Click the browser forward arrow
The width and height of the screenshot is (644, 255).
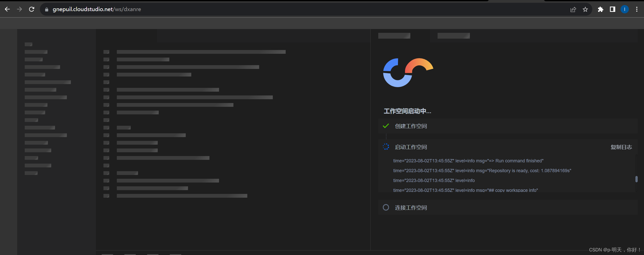pos(19,9)
